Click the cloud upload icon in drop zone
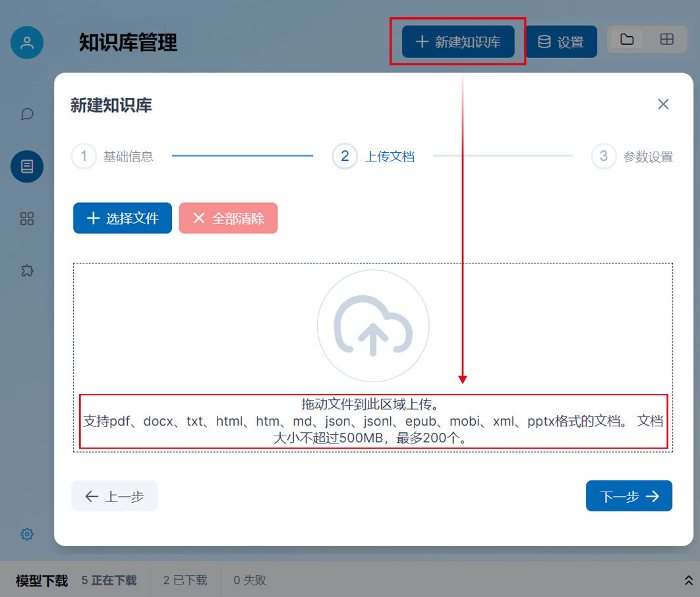The image size is (700, 597). click(x=373, y=324)
